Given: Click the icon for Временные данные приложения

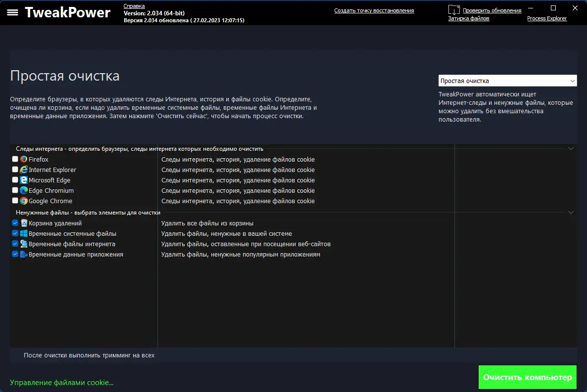Looking at the screenshot, I should [x=24, y=255].
